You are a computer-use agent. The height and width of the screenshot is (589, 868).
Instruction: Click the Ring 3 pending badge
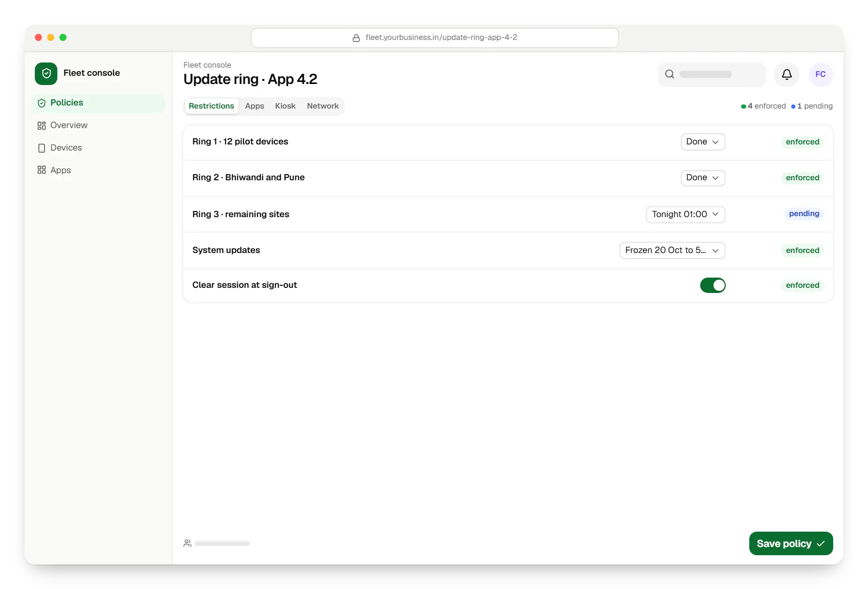804,214
